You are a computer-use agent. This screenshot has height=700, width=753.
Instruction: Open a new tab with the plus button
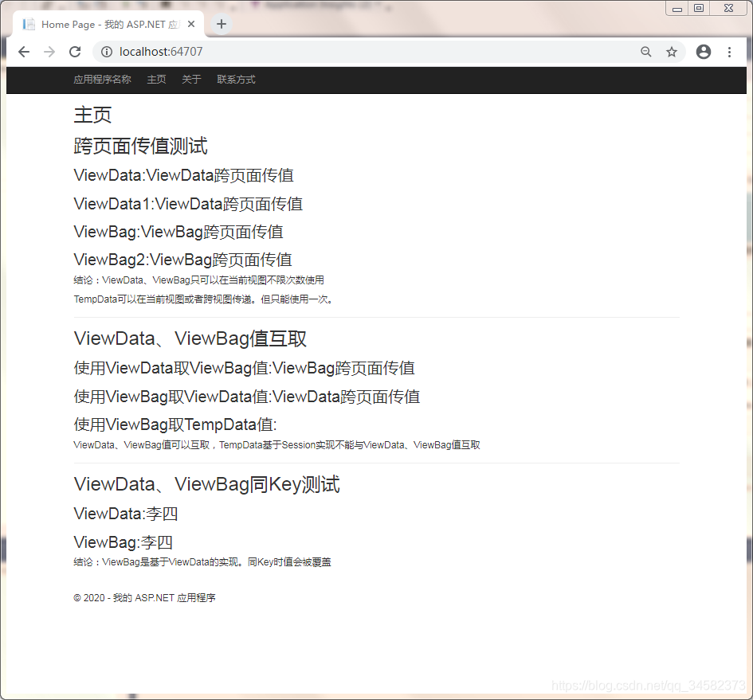pyautogui.click(x=222, y=24)
